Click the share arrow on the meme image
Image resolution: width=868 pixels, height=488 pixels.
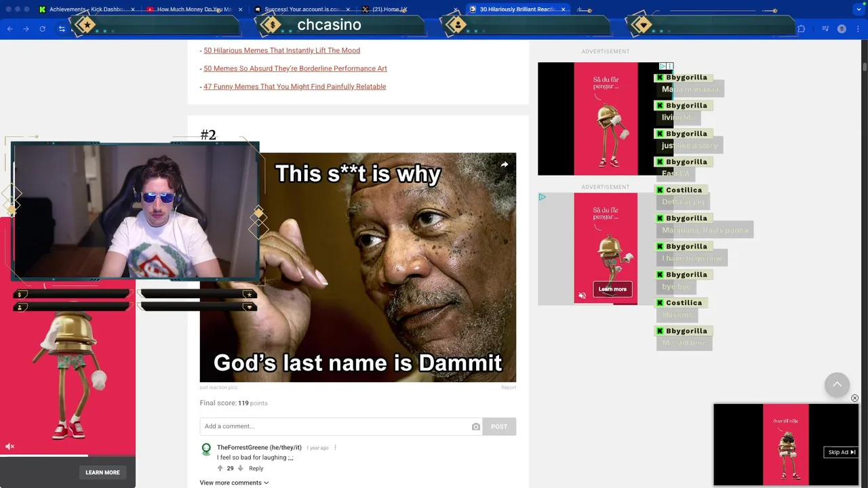pyautogui.click(x=504, y=164)
